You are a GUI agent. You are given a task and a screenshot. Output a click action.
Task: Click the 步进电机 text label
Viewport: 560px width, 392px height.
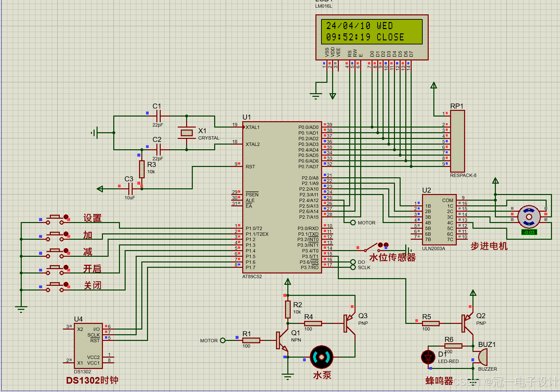coord(489,246)
